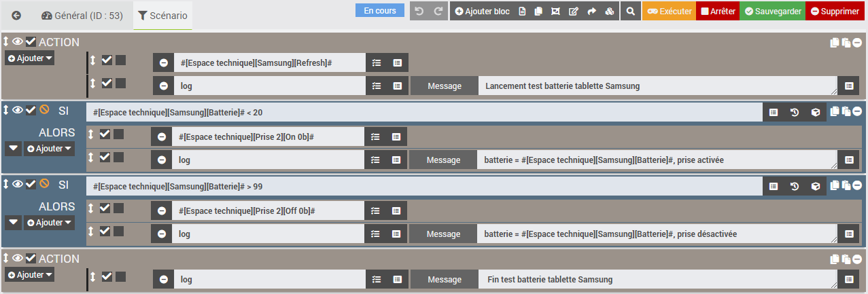This screenshot has height=294, width=868.
Task: Remove the first ACTION block
Action: [857, 43]
